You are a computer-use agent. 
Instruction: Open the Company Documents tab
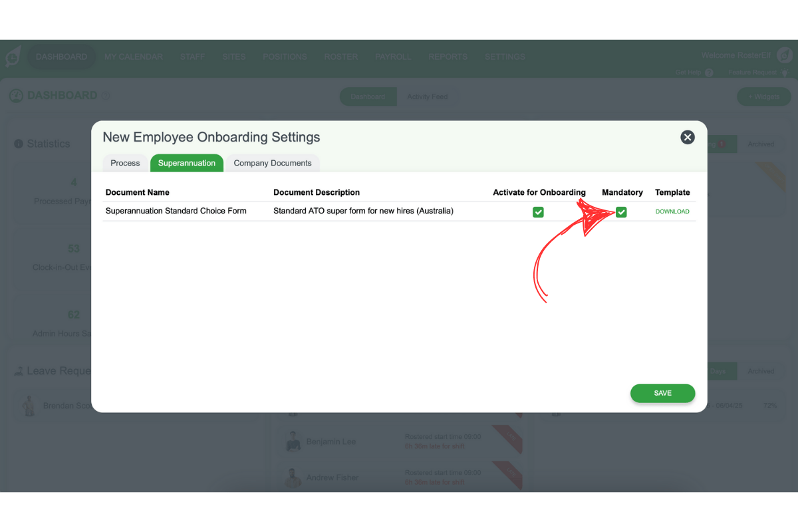point(273,163)
